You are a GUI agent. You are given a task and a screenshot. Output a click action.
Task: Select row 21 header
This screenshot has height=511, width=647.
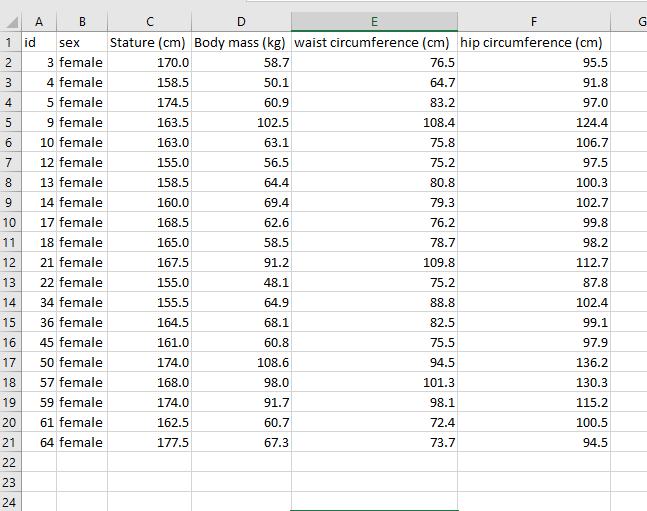[x=10, y=442]
